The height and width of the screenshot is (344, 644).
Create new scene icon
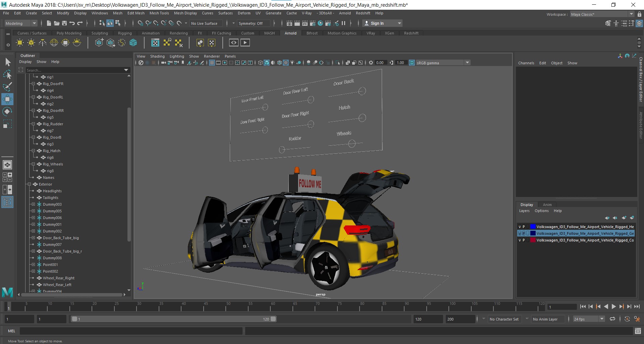pos(49,23)
